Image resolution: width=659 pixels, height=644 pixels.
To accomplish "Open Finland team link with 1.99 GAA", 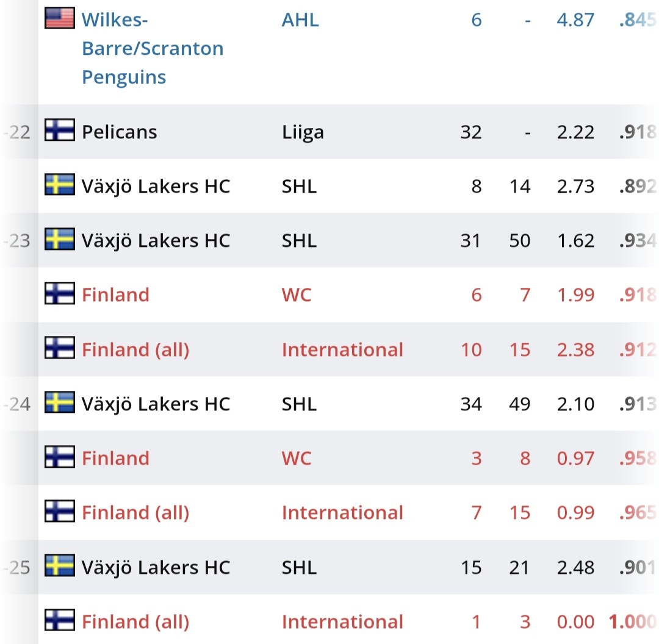I will (115, 295).
